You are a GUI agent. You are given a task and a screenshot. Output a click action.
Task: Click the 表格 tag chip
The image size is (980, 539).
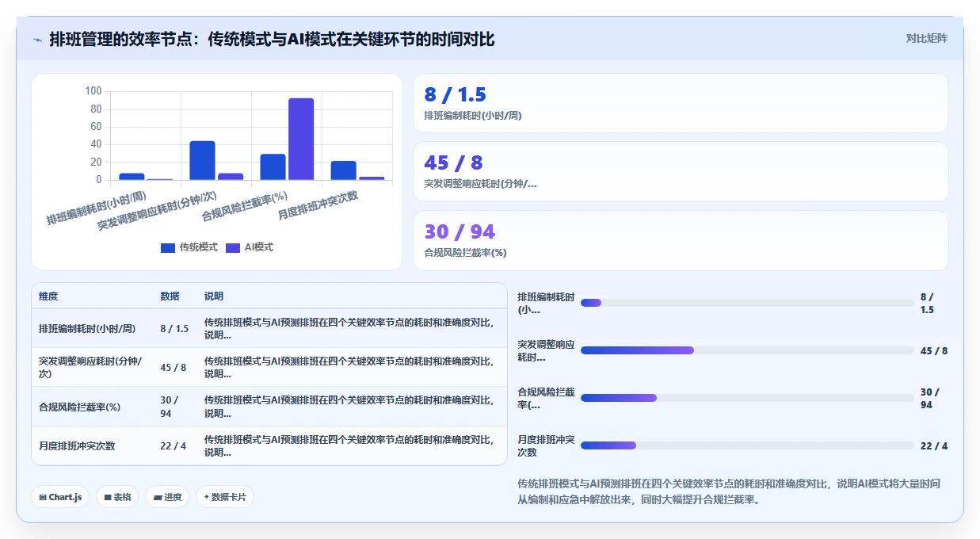coord(117,497)
